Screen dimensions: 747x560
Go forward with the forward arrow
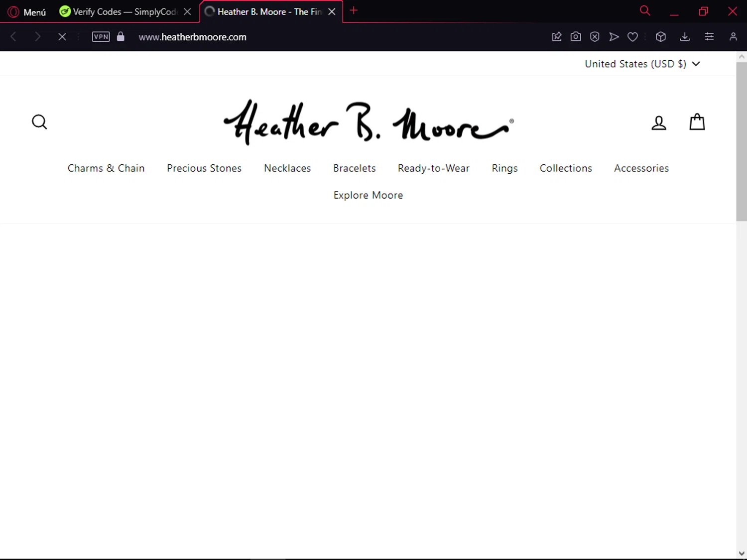click(37, 36)
